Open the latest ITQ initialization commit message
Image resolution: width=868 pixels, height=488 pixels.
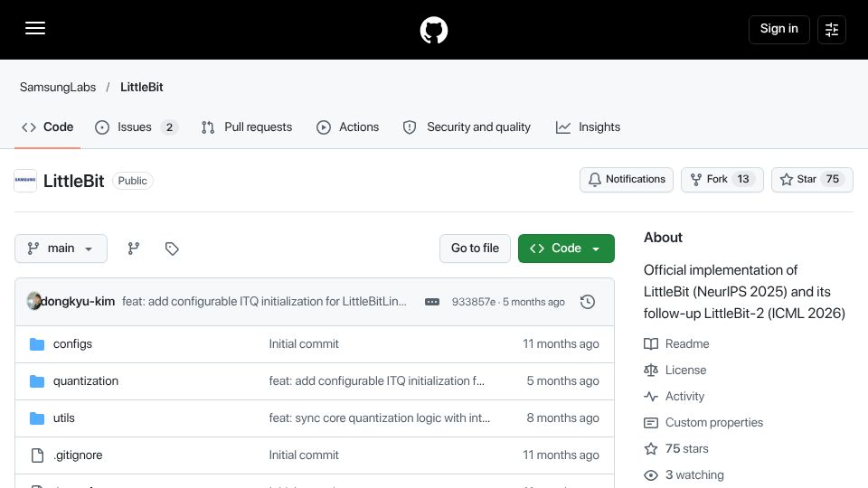coord(264,302)
